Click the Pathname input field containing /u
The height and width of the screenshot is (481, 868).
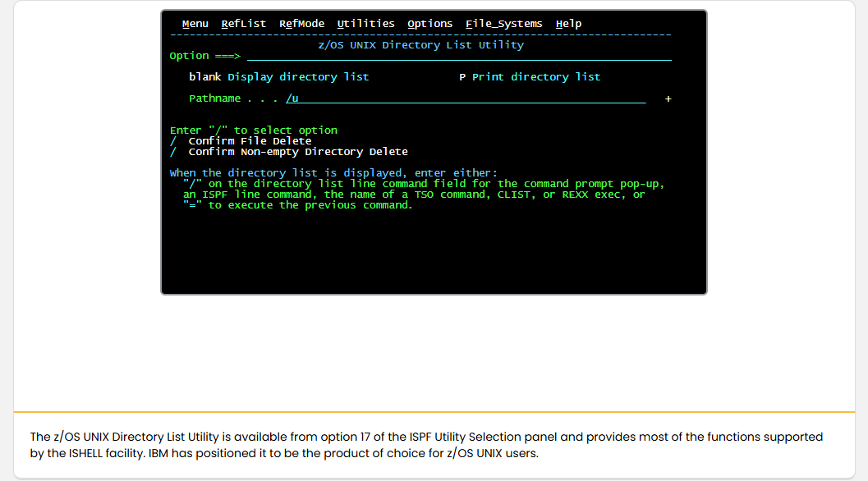[466, 98]
